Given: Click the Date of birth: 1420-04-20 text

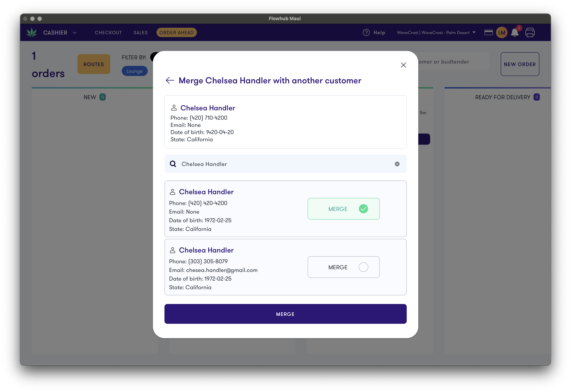Looking at the screenshot, I should pyautogui.click(x=202, y=132).
